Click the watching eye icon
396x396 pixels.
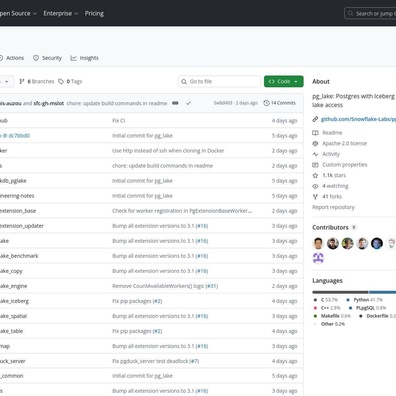pos(315,186)
